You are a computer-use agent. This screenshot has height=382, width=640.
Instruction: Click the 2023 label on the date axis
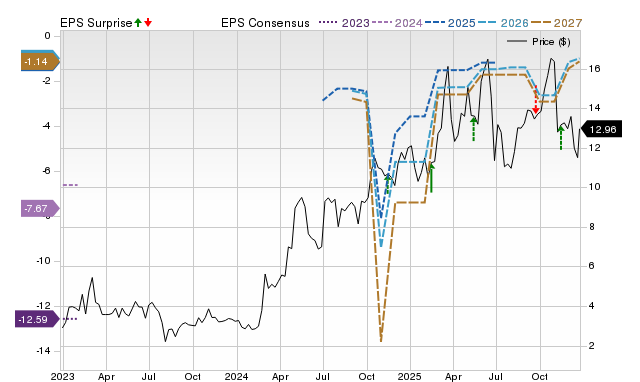click(62, 376)
